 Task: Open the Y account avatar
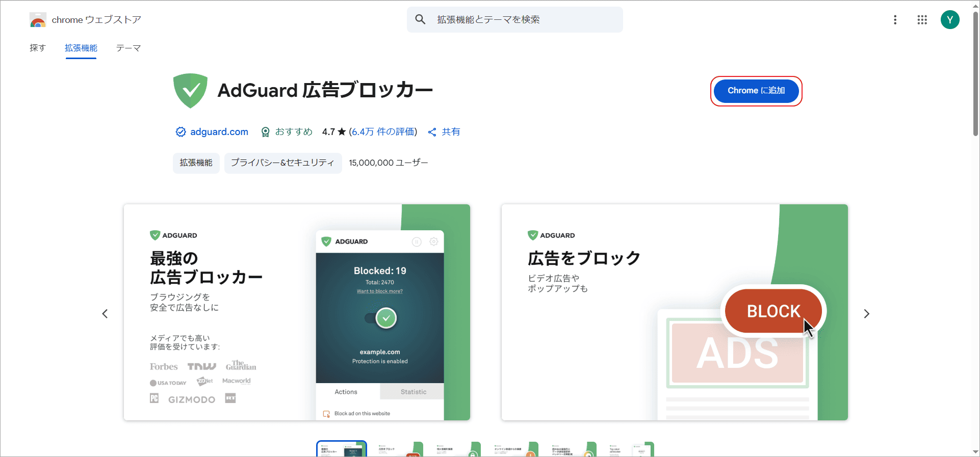pos(950,20)
